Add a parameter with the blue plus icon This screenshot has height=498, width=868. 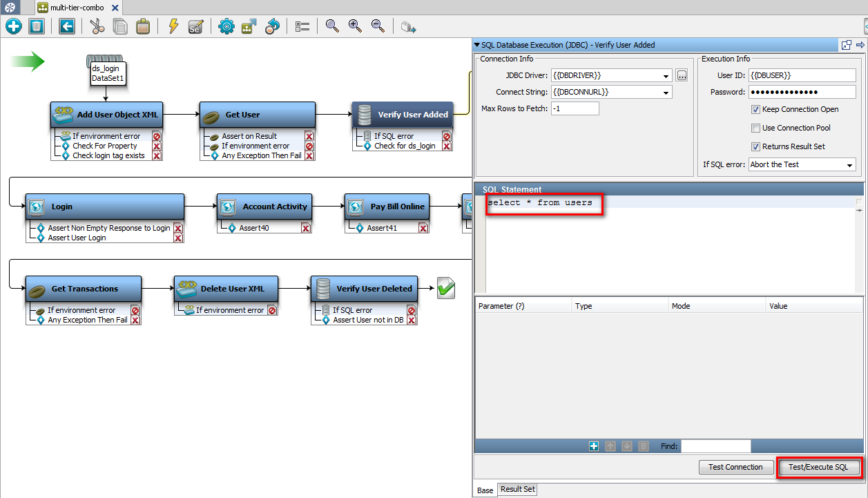[593, 446]
